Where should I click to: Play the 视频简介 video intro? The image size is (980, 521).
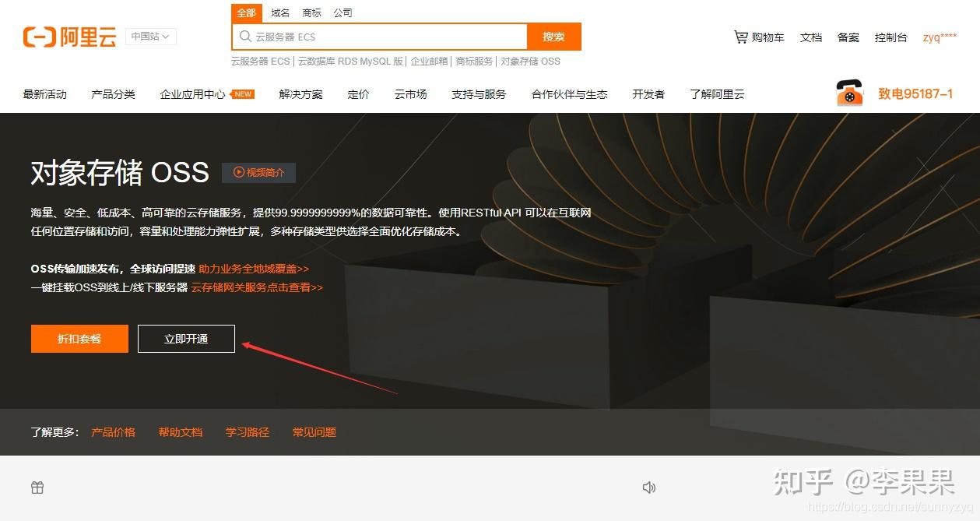coord(259,173)
